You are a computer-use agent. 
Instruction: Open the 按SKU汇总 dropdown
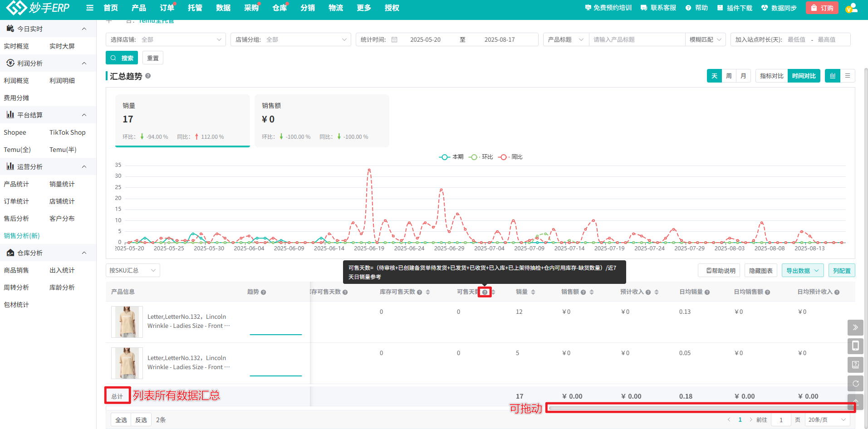[132, 271]
